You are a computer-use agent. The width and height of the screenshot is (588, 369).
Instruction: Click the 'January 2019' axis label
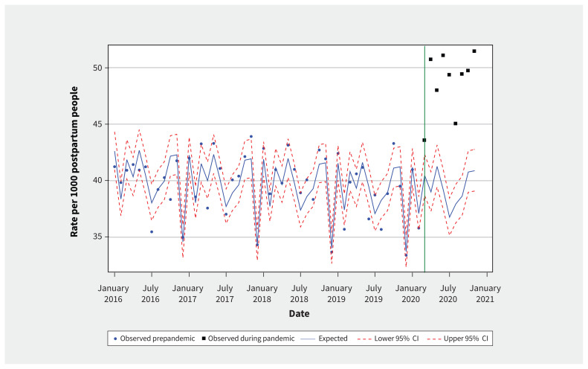pos(337,294)
